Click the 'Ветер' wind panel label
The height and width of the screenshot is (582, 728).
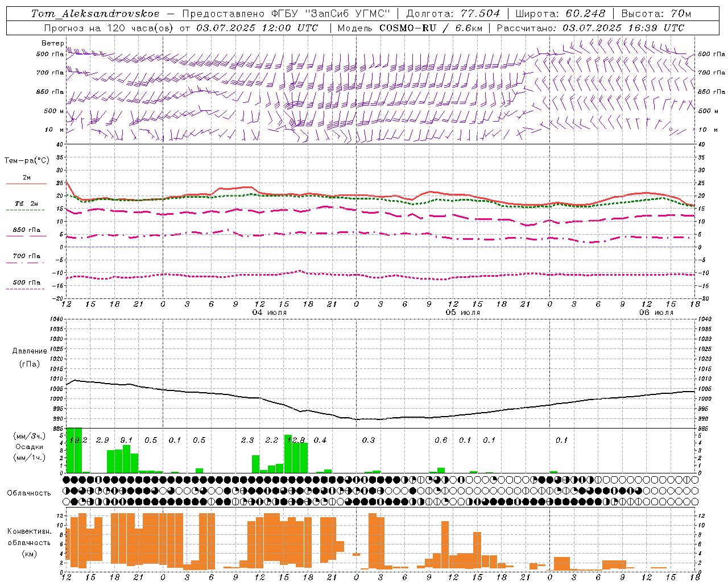52,43
